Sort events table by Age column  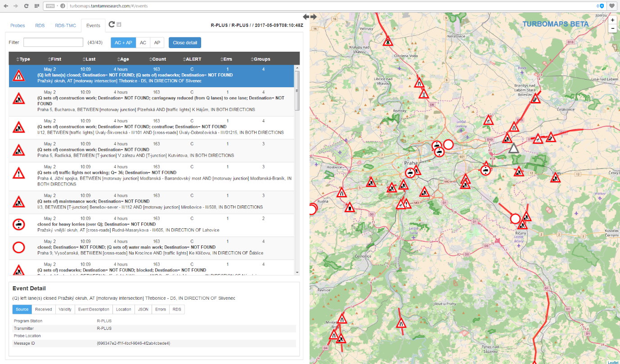tap(122, 59)
